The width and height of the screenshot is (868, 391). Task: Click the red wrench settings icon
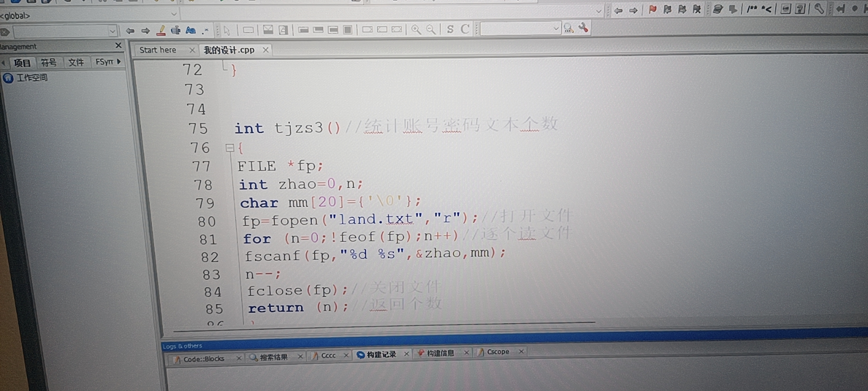coord(583,28)
